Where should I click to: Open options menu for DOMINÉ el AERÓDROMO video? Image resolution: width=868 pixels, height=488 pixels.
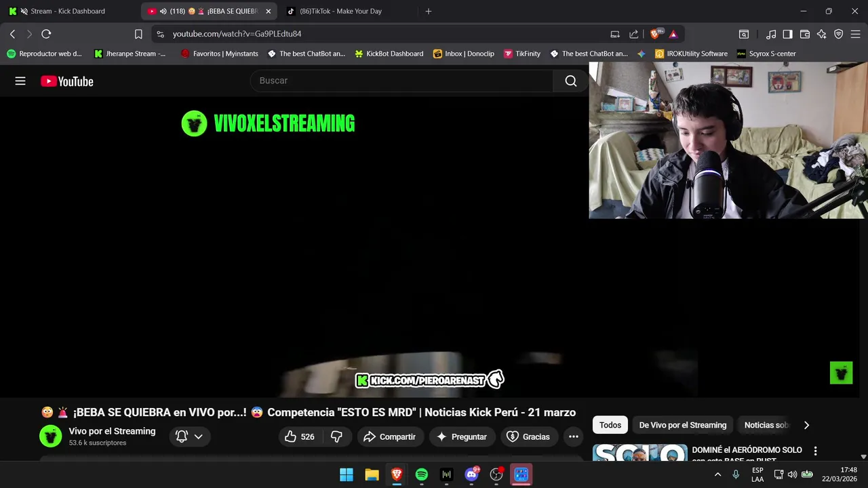point(815,451)
